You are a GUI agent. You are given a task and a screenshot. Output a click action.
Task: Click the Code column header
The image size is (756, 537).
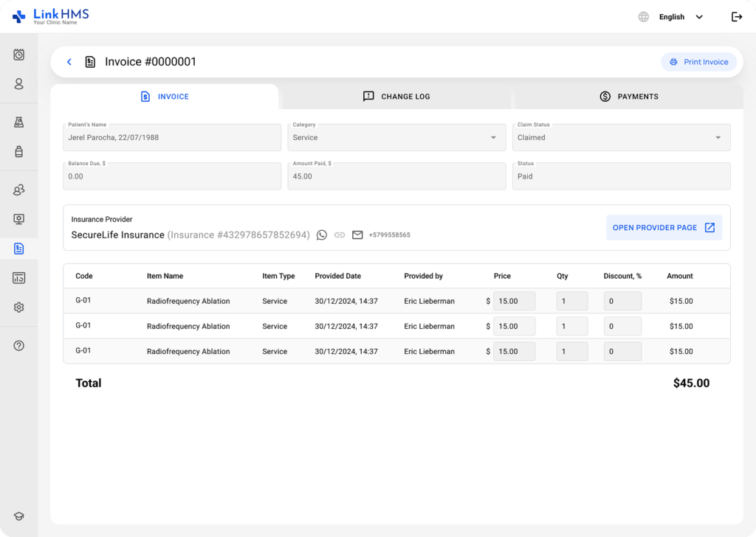click(84, 276)
